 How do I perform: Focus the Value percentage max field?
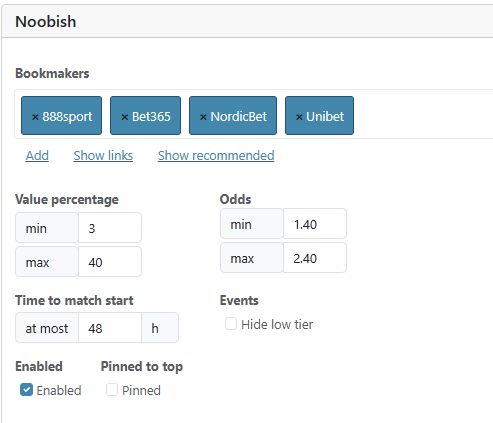110,262
